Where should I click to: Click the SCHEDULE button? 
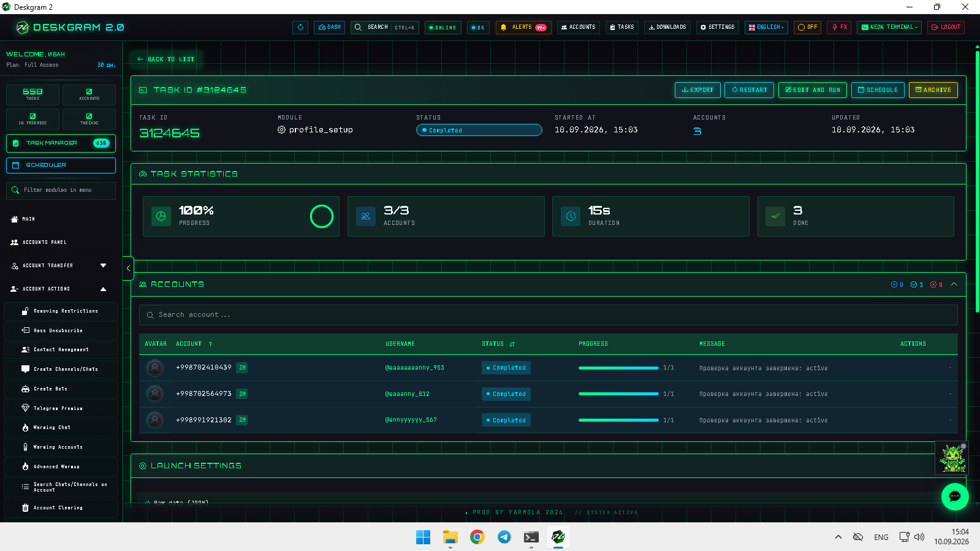click(x=878, y=90)
